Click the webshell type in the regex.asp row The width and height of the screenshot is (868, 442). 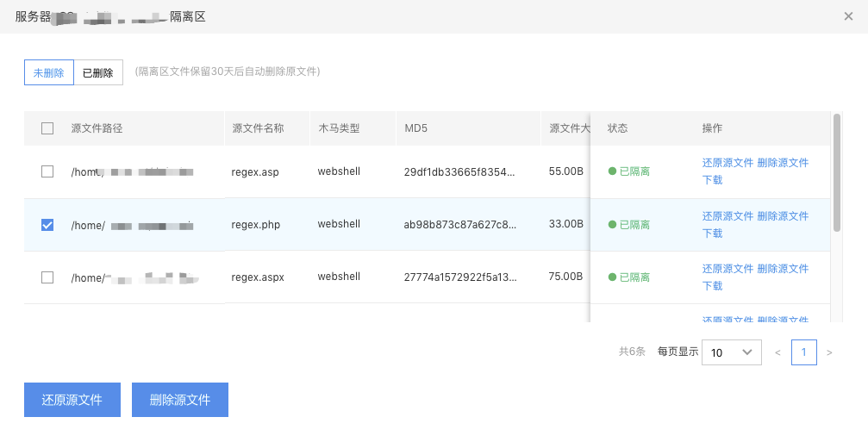coord(339,171)
